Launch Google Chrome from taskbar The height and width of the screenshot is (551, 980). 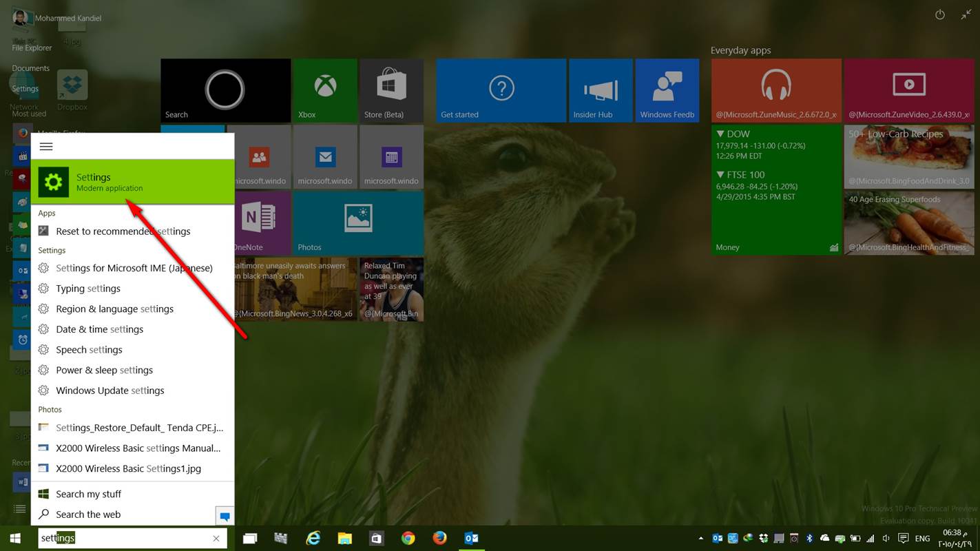click(408, 539)
